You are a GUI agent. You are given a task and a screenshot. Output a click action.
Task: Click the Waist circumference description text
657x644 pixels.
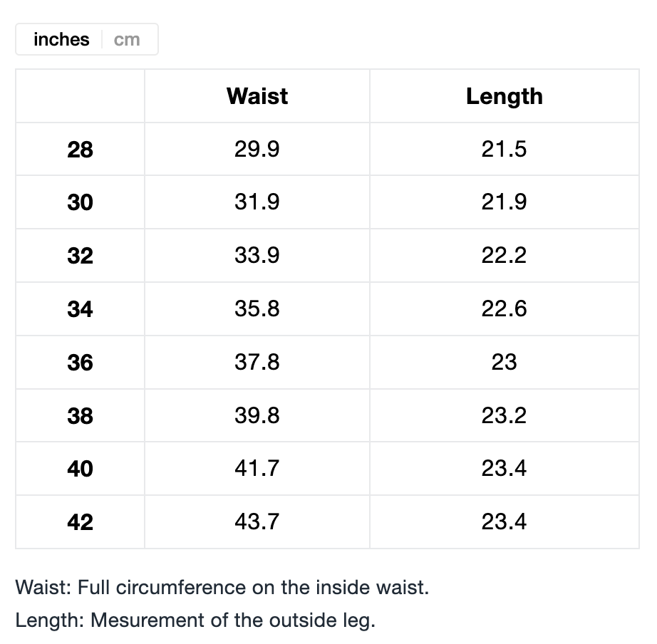click(222, 588)
